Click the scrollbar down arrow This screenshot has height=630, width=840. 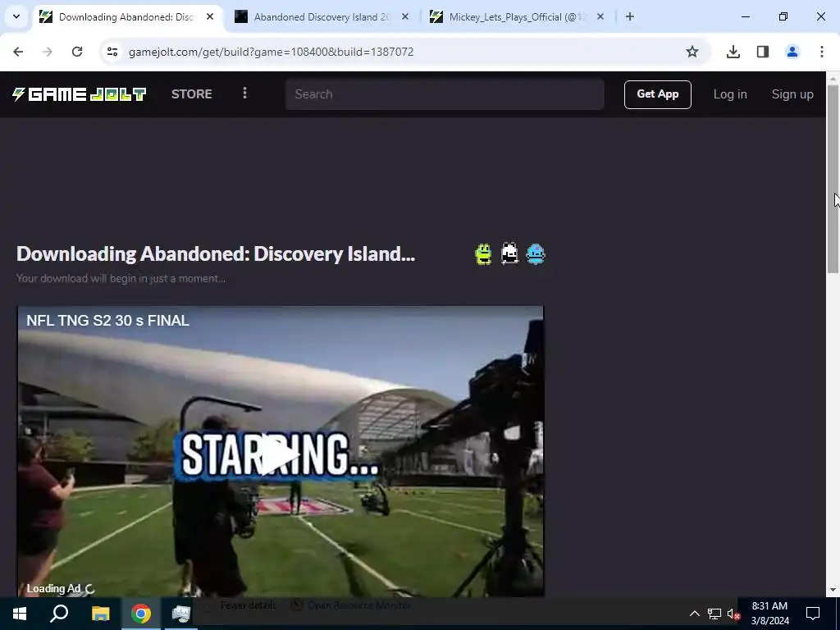pos(833,591)
